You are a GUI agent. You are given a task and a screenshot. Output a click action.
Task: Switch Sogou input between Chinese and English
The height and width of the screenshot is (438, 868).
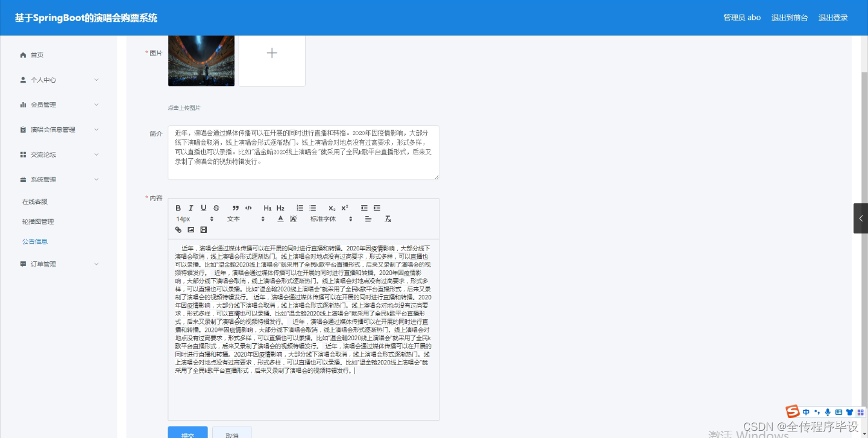click(x=805, y=412)
